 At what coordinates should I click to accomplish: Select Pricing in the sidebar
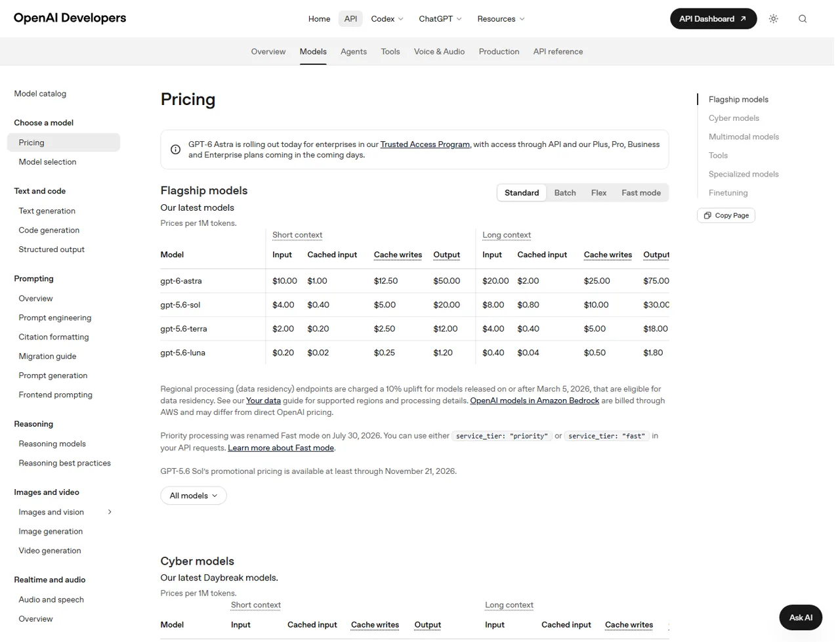(x=64, y=142)
